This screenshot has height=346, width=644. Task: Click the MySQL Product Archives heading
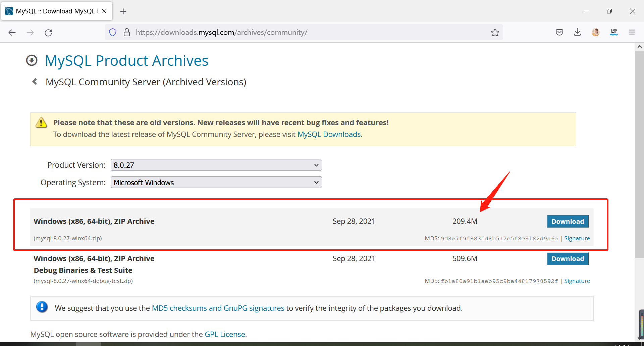tap(126, 60)
